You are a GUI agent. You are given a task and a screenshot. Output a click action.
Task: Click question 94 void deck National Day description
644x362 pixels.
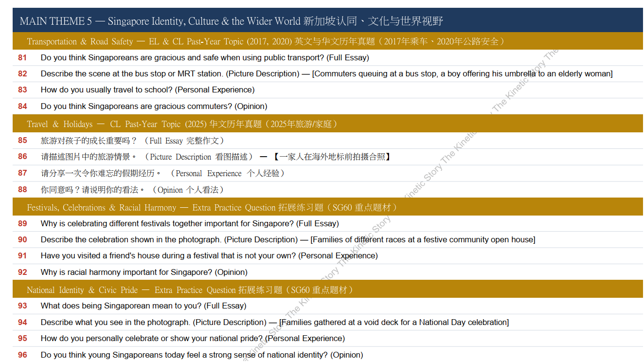point(275,322)
